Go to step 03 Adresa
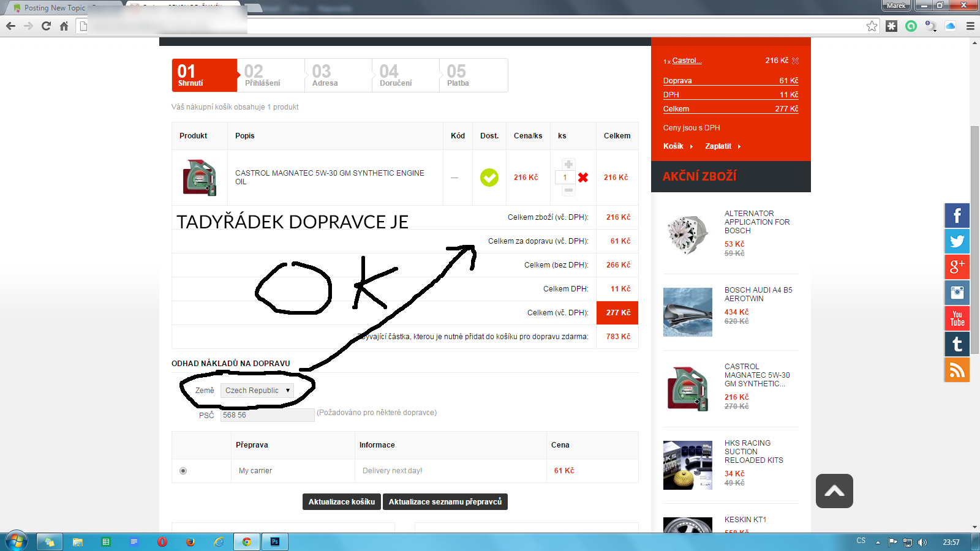The image size is (980, 551). 339,75
